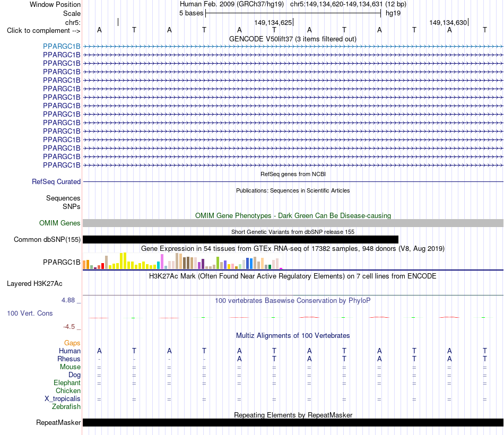Open 'Gene Expression in 54 tissues' GTEx title
This screenshot has height=435, width=504.
tap(292, 248)
